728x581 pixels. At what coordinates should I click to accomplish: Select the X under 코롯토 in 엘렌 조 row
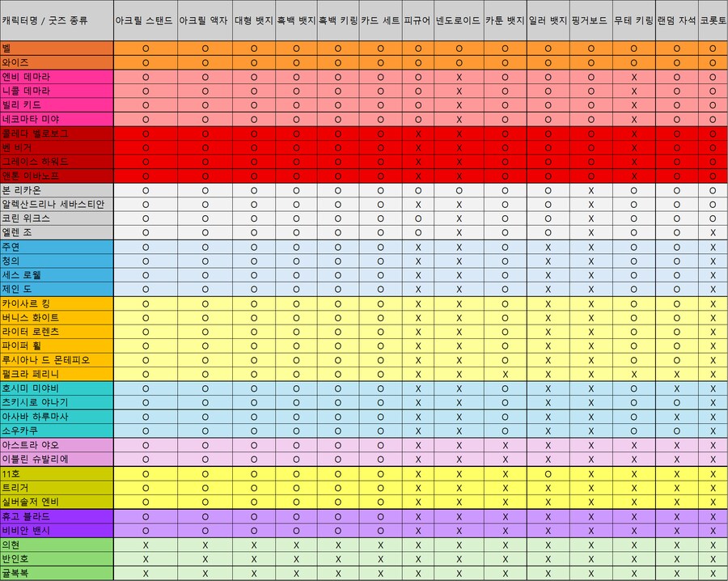tap(713, 233)
